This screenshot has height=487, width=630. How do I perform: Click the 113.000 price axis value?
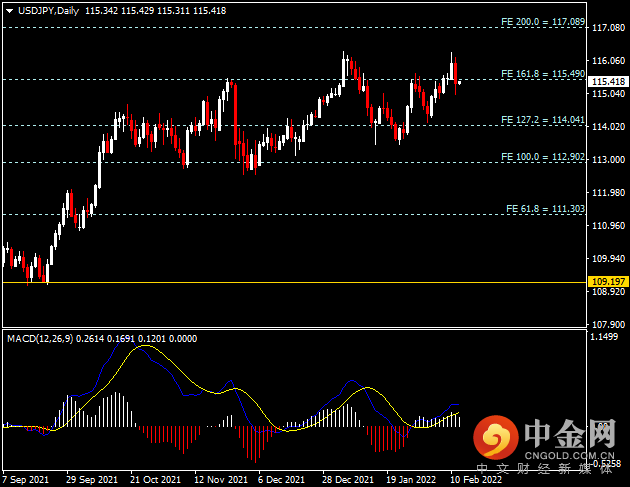[608, 160]
